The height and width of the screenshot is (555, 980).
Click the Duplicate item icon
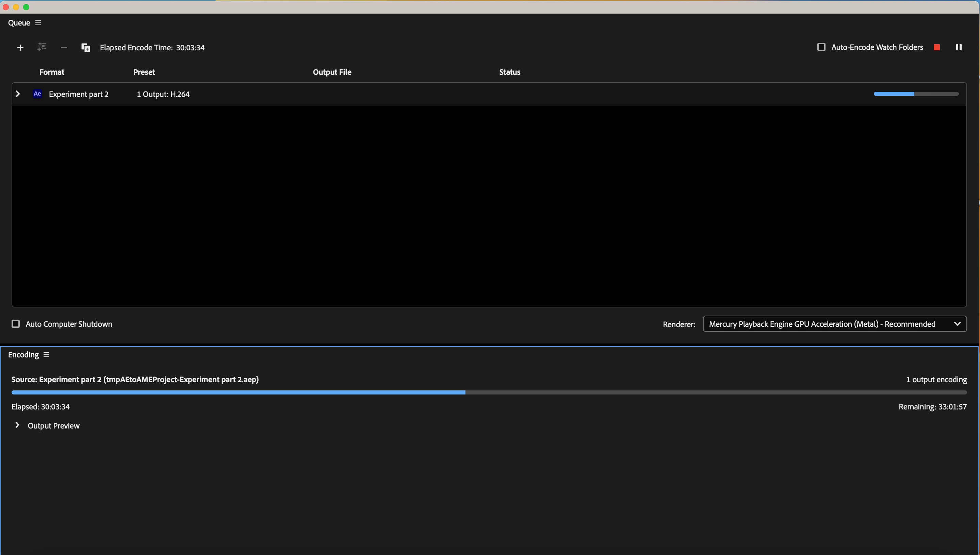coord(85,48)
